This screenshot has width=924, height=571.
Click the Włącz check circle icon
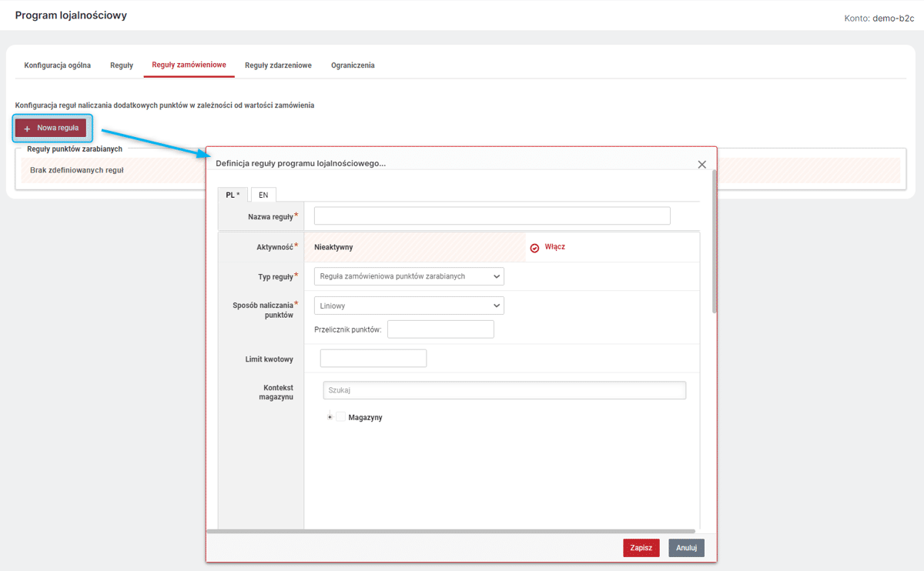tap(534, 248)
